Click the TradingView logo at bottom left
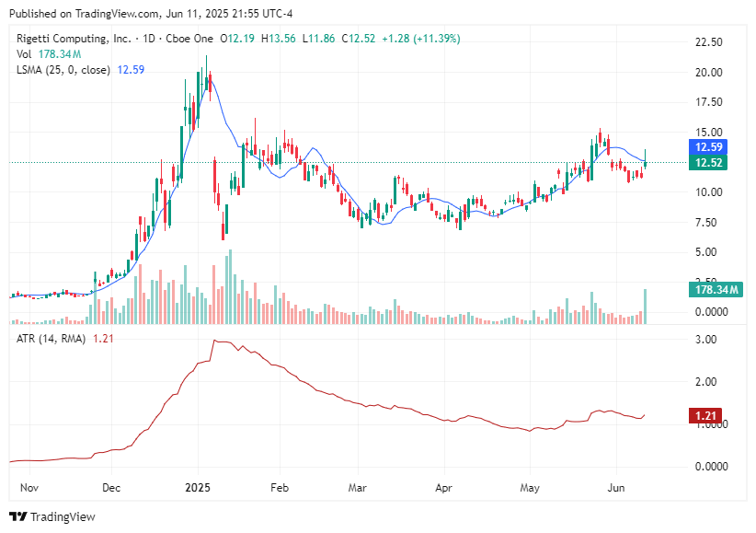 click(x=52, y=516)
